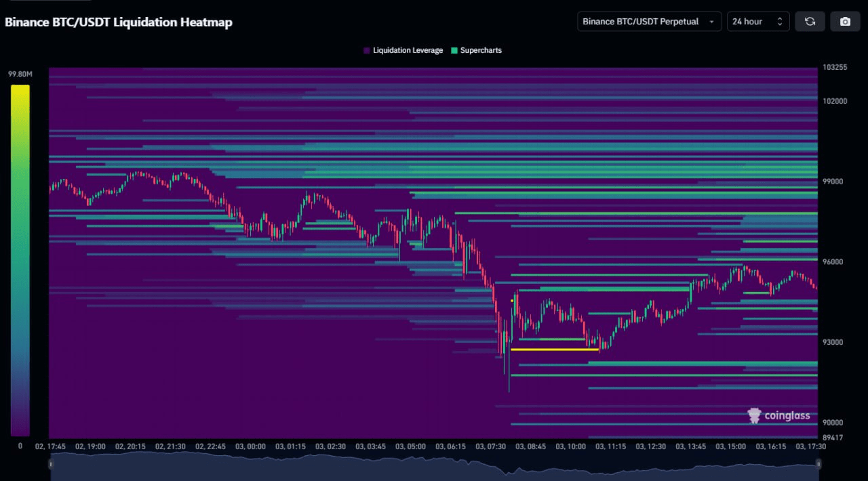Image resolution: width=868 pixels, height=481 pixels.
Task: Click the refresh chart icon button
Action: tap(810, 22)
